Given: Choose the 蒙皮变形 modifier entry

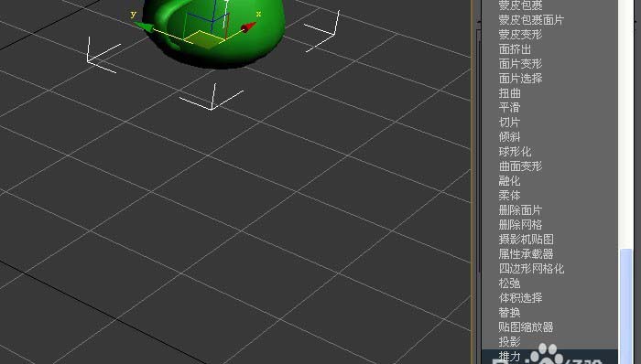Looking at the screenshot, I should pyautogui.click(x=520, y=35).
